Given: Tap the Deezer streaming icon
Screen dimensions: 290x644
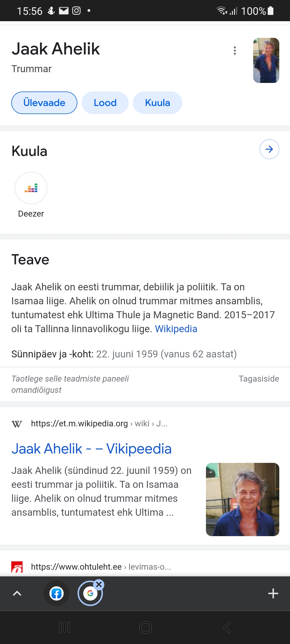Looking at the screenshot, I should pyautogui.click(x=31, y=188).
